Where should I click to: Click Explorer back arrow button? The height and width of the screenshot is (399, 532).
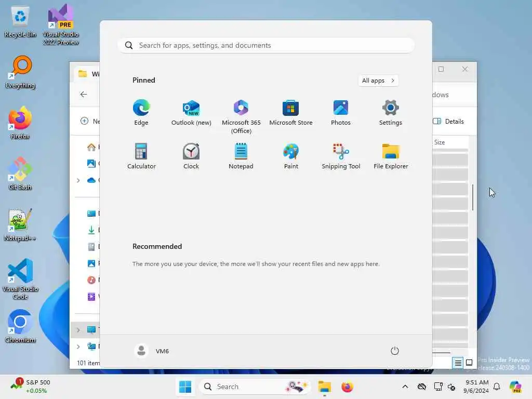click(x=84, y=95)
